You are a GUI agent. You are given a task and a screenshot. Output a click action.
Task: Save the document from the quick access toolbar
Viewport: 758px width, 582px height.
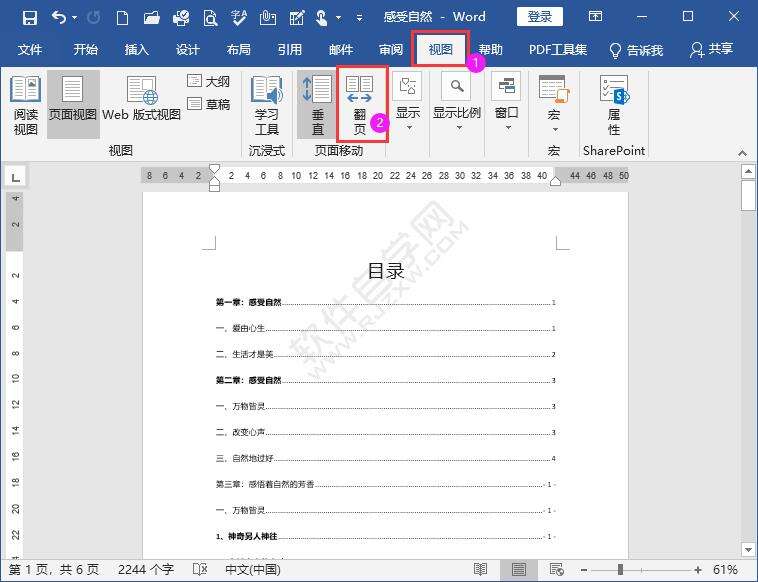click(29, 18)
